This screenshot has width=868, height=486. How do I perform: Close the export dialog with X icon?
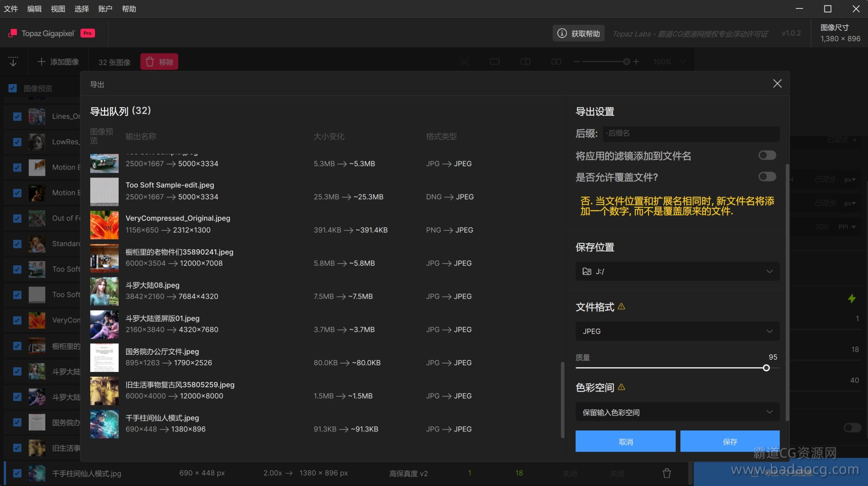[x=777, y=83]
